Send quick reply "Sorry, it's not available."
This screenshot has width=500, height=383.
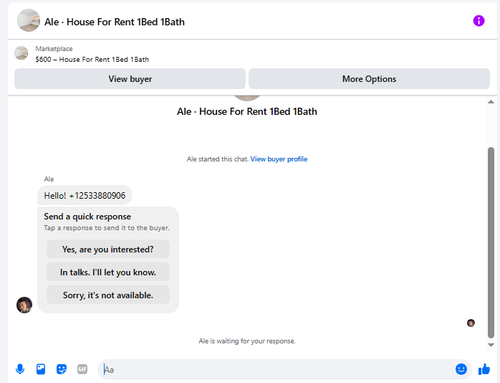(108, 295)
